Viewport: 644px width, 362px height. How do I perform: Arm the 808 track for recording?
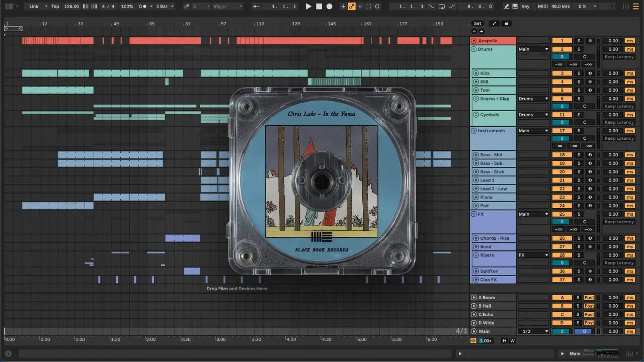pos(589,82)
